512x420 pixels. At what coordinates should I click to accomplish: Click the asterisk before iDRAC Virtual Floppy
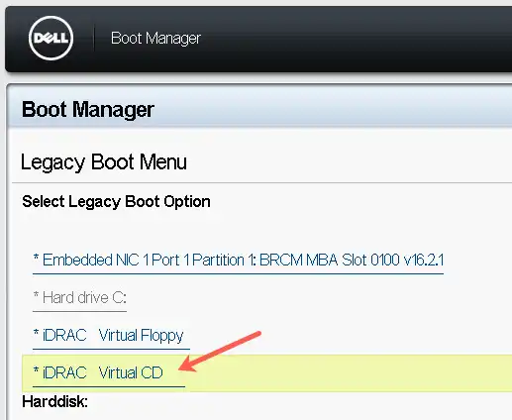36,333
